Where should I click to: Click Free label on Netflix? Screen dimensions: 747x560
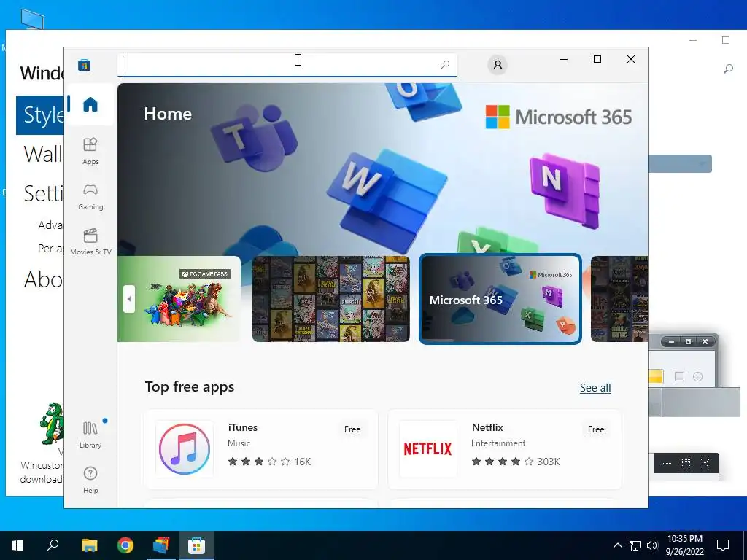pyautogui.click(x=596, y=429)
